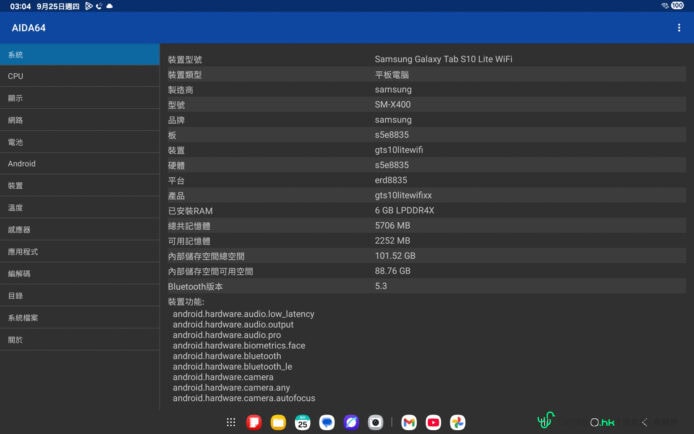Open the three-dot overflow menu
This screenshot has height=434, width=694.
[x=679, y=27]
